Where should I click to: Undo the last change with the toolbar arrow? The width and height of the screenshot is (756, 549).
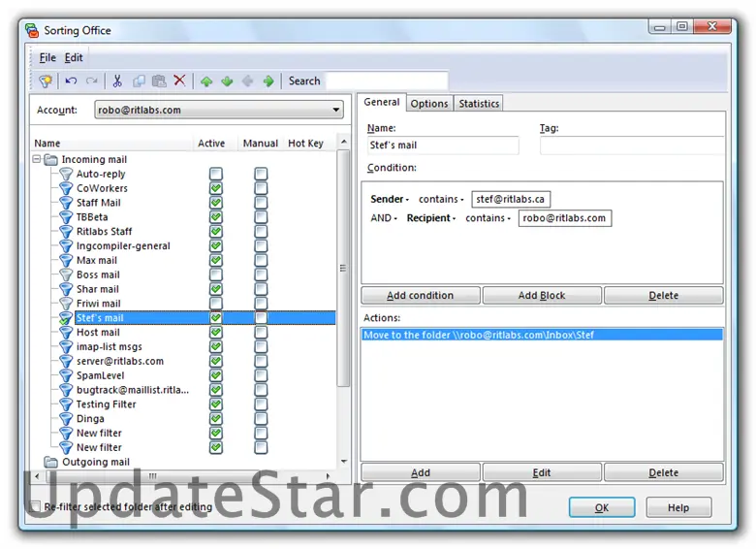(x=71, y=81)
